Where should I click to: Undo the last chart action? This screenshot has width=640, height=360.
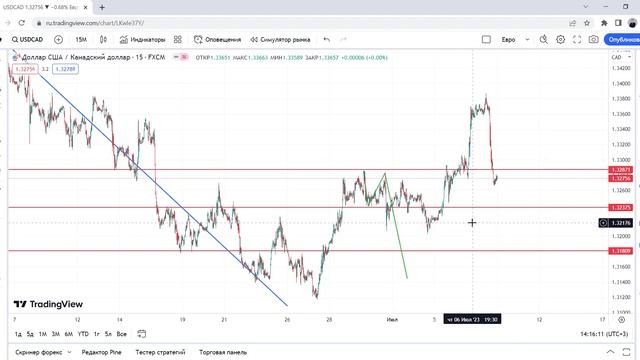[x=327, y=40]
